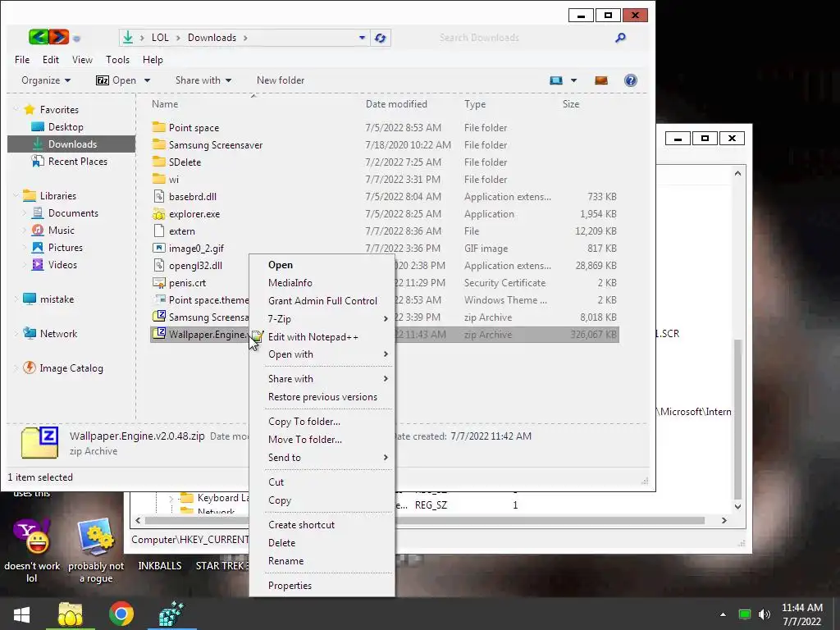Click LOL in the address breadcrumb
This screenshot has height=630, width=840.
point(160,38)
